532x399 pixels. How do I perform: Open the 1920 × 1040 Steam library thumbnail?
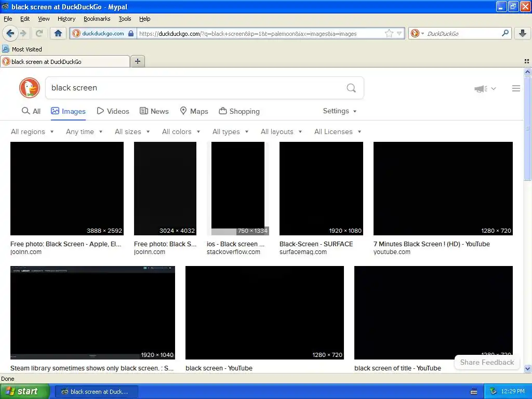coord(92,312)
